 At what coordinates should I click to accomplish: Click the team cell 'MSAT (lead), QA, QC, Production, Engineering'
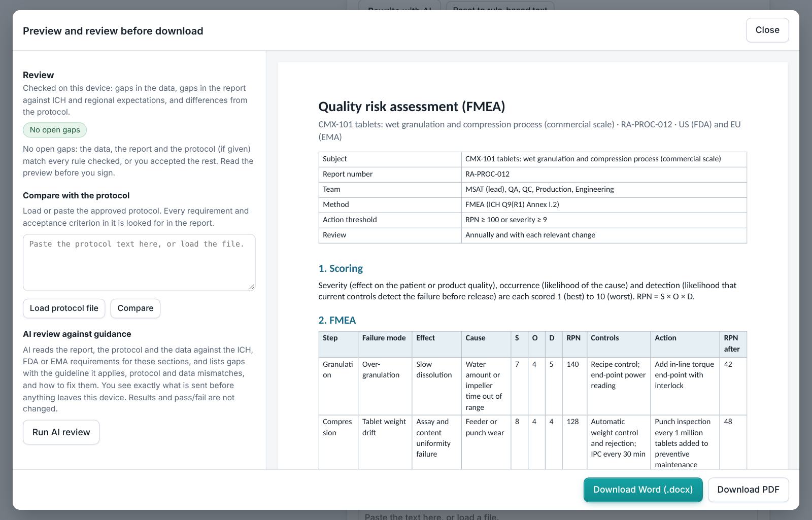pyautogui.click(x=604, y=189)
